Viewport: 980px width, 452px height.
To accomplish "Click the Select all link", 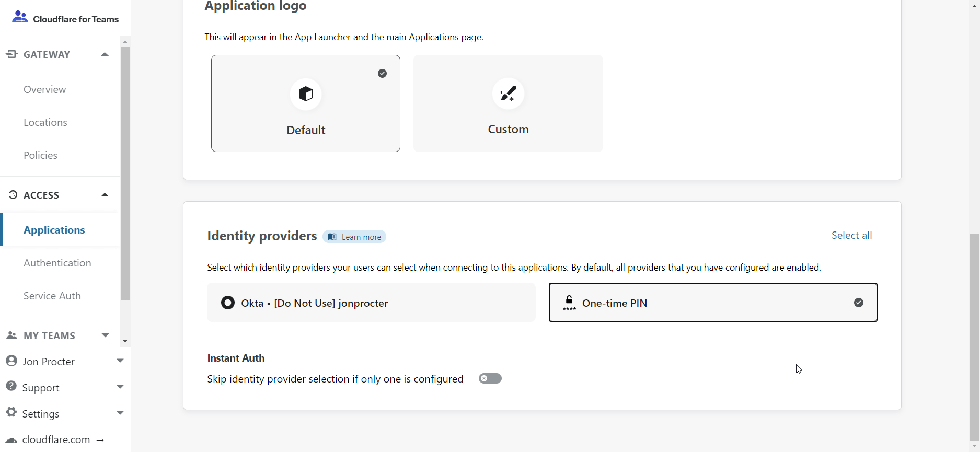I will tap(851, 235).
